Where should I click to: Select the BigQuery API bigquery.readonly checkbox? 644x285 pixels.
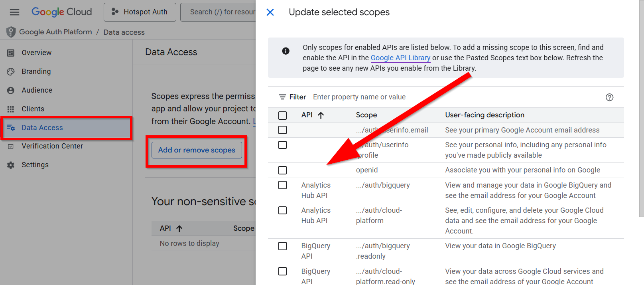tap(282, 246)
